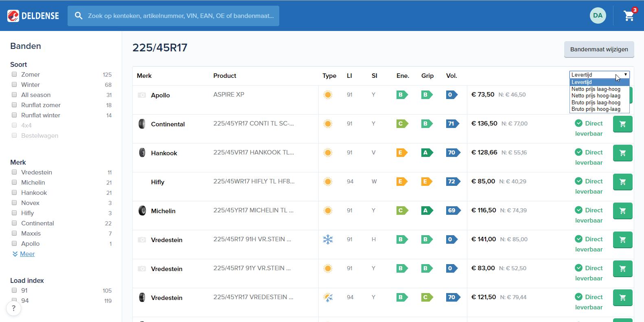Click Michelin volume 69 badge
Screen dimensions: 644x322
pyautogui.click(x=453, y=210)
